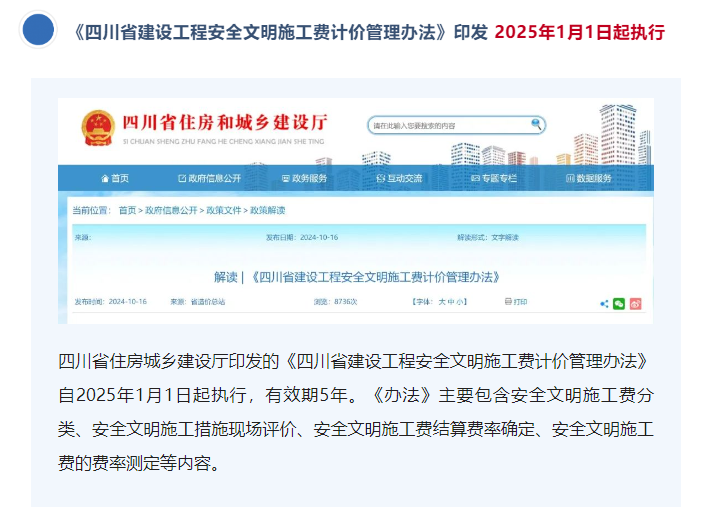Open the 首页 home tab
Viewport: 701px width, 526px height.
click(115, 178)
